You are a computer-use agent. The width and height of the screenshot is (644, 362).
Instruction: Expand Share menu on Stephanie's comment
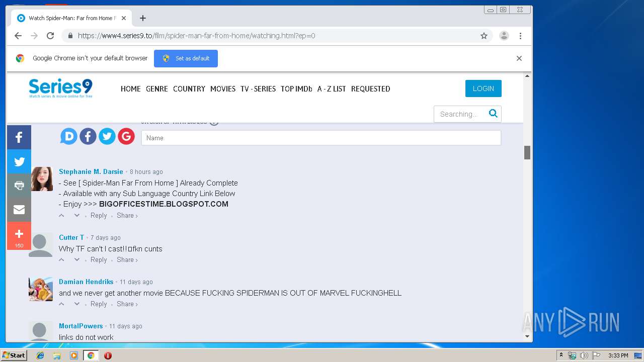click(127, 215)
